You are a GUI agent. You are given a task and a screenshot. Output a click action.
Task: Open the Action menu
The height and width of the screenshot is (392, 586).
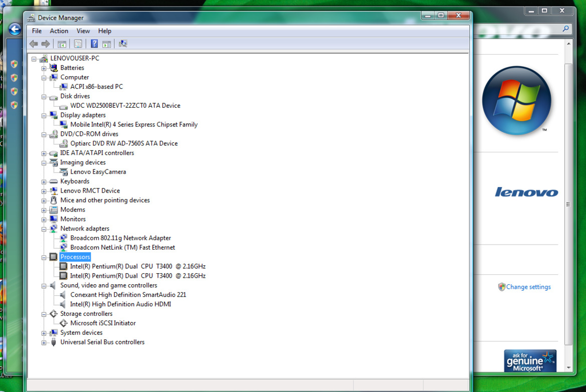(59, 31)
